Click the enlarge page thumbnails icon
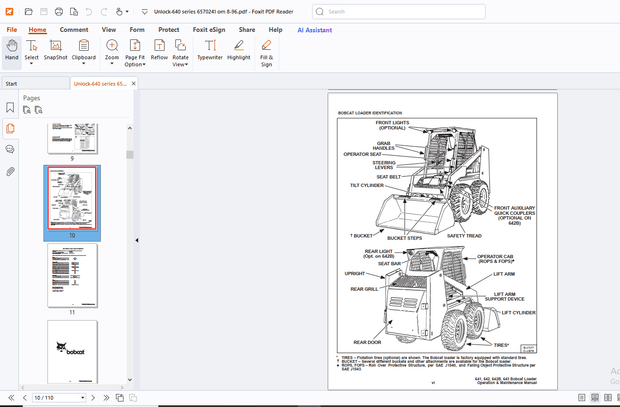 coord(27,110)
